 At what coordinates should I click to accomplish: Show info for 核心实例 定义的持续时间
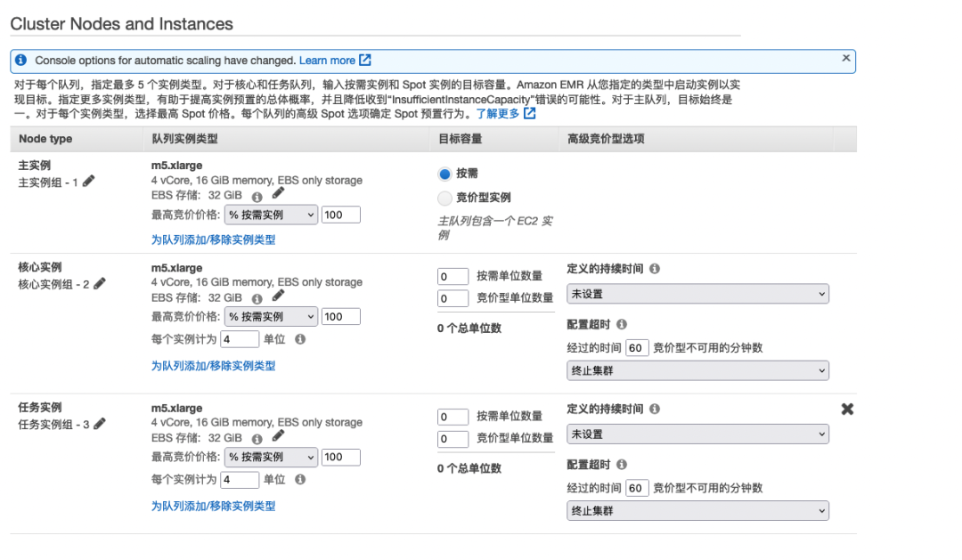[x=655, y=269]
